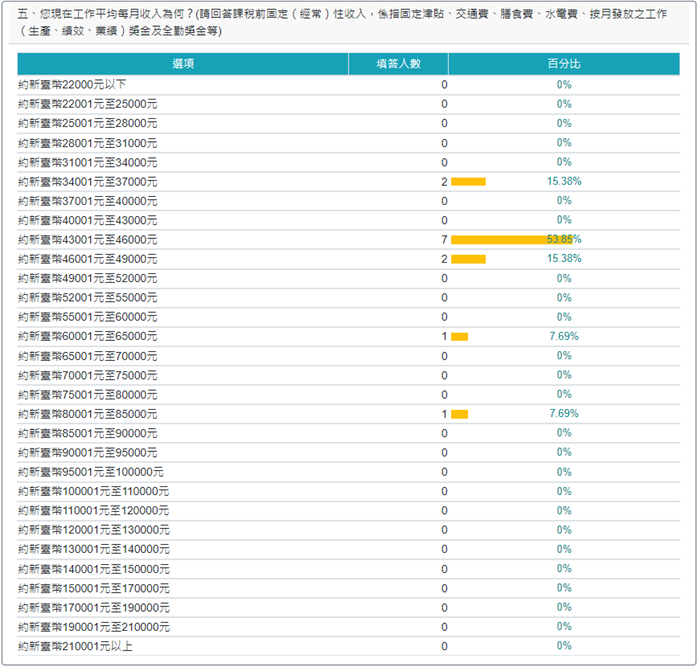Click respondent count 7 in the table

(x=444, y=240)
